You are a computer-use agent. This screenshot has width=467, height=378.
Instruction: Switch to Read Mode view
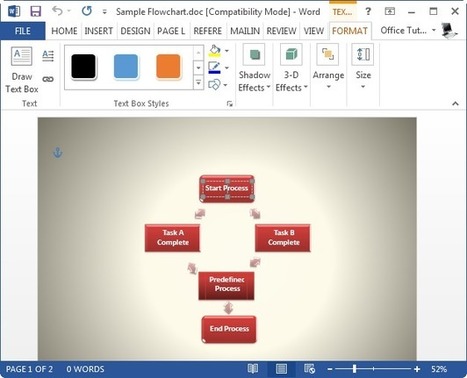click(x=253, y=369)
